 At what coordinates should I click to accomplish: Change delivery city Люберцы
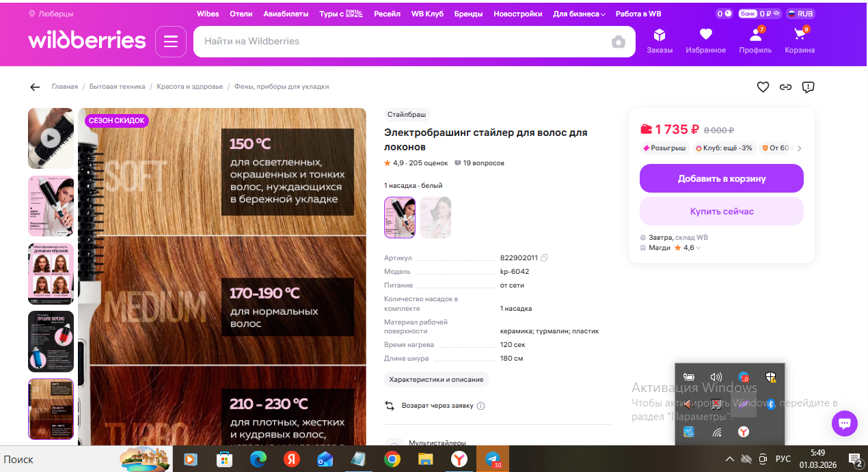(51, 14)
